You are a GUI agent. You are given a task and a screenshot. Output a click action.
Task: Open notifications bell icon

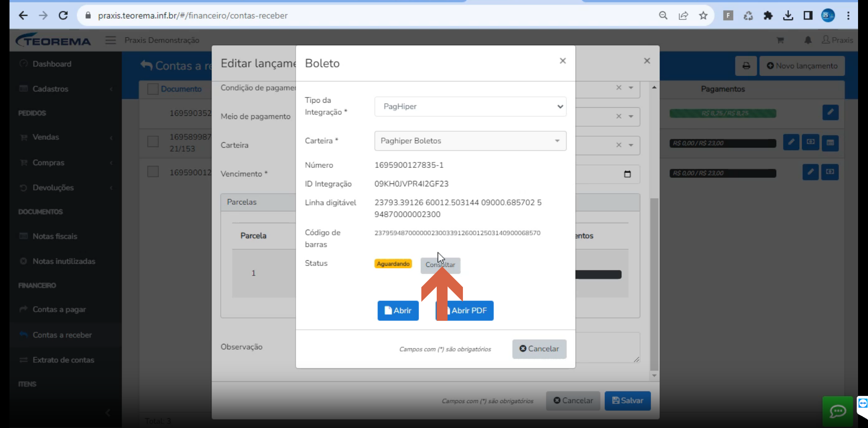pos(808,40)
